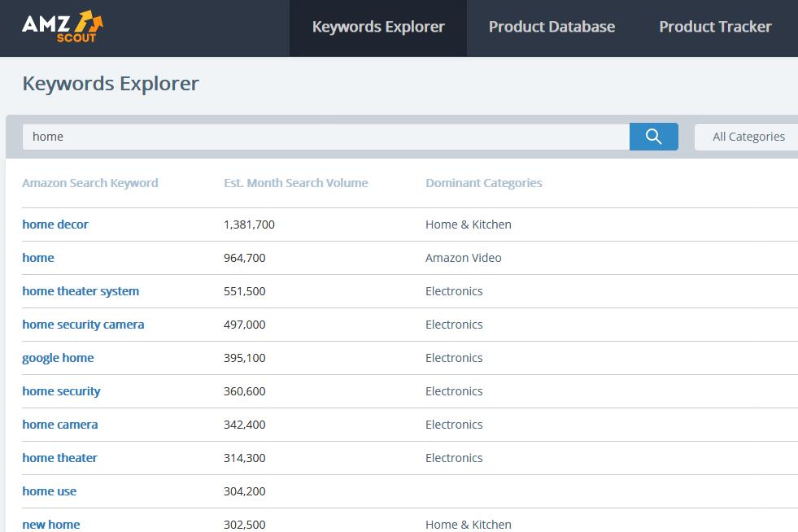Click the Dominant Categories column header

point(483,183)
